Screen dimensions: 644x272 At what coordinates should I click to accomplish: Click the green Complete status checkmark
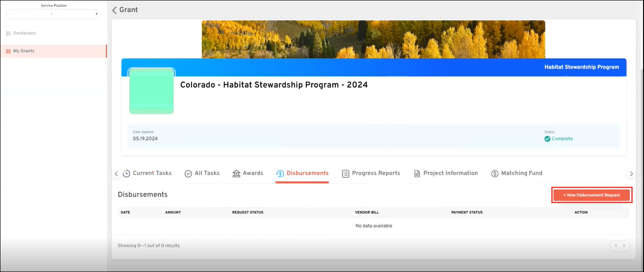547,139
